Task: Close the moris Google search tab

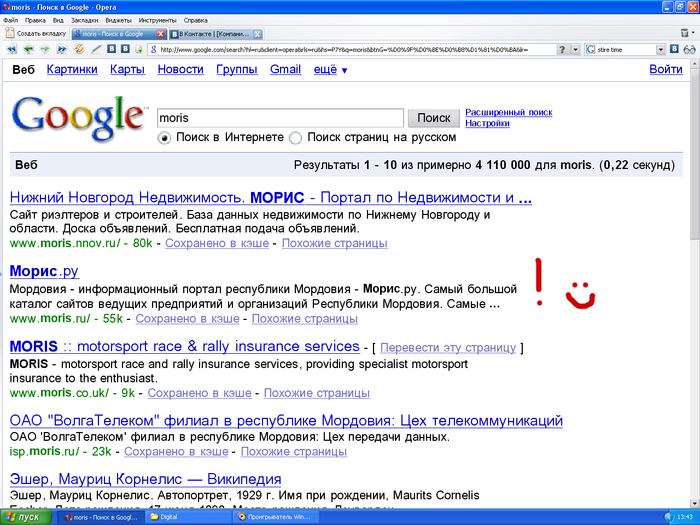Action: point(161,34)
